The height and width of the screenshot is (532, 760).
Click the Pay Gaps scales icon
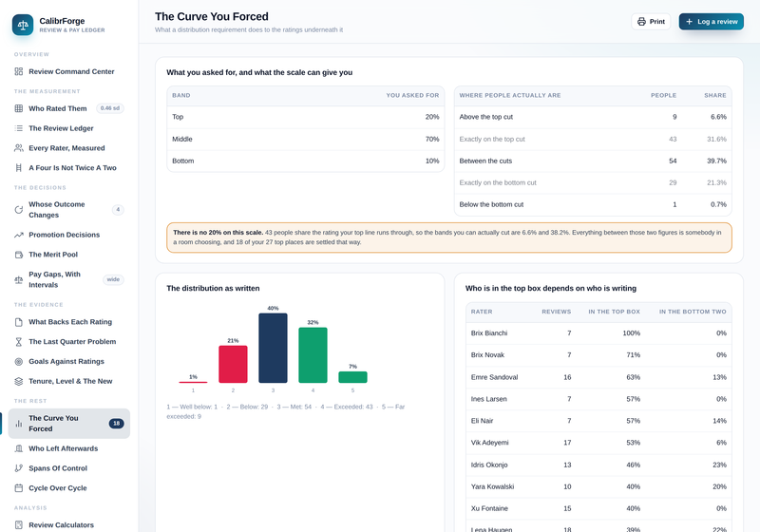pos(18,279)
